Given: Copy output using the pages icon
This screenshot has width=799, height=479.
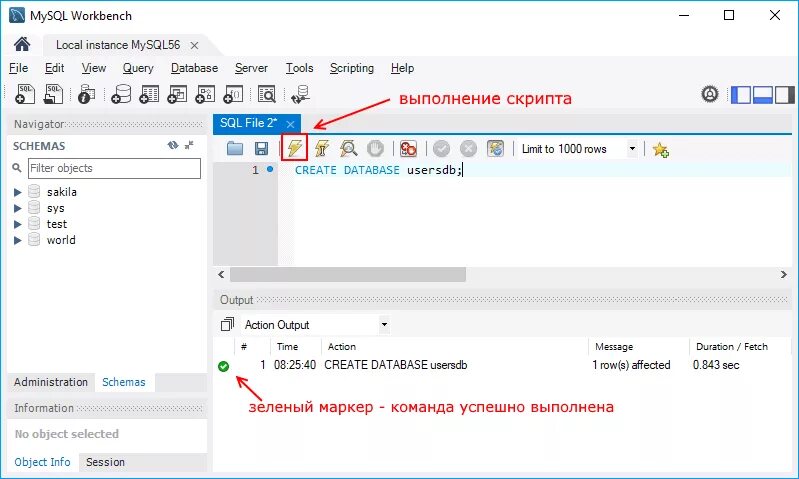Looking at the screenshot, I should click(227, 324).
